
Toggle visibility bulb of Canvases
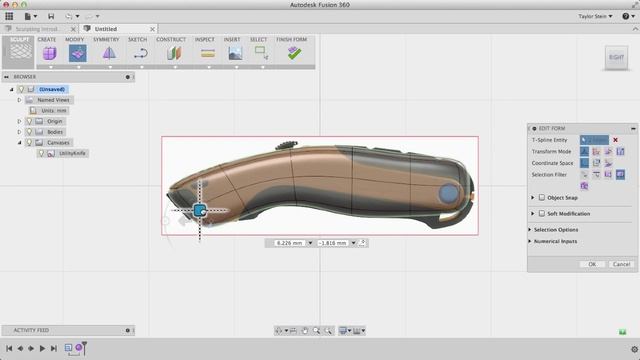pos(29,142)
